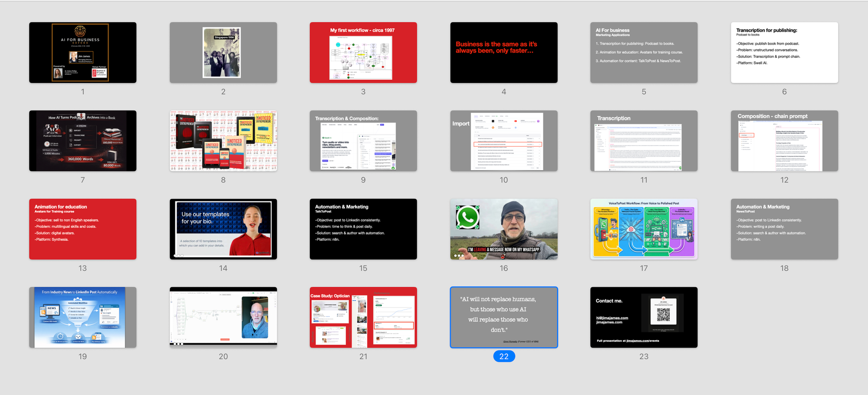This screenshot has height=395, width=868.
Task: Select 'Business is the same' black slide
Action: (503, 53)
